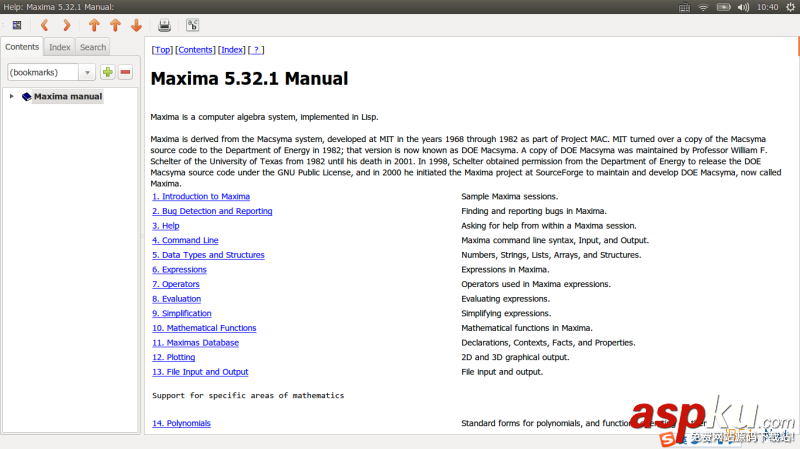Viewport: 800px width, 449px height.
Task: Remove bookmark with the red minus
Action: (126, 72)
